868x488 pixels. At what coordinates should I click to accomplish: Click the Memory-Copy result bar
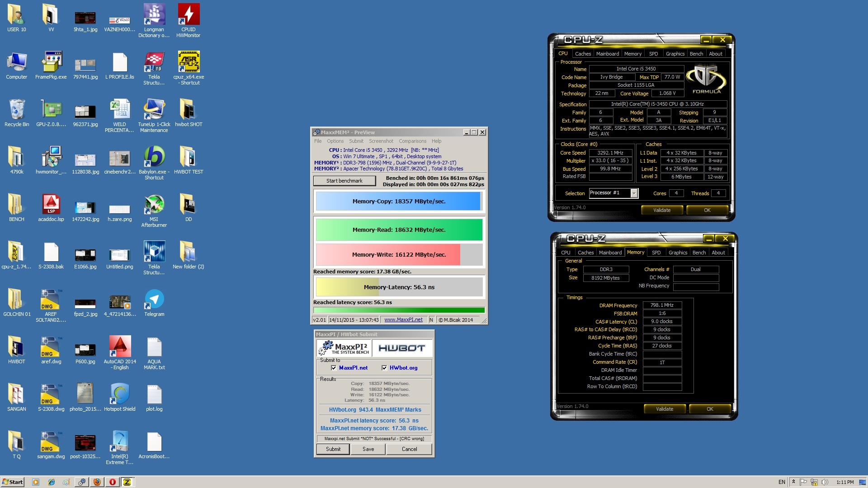coord(399,202)
